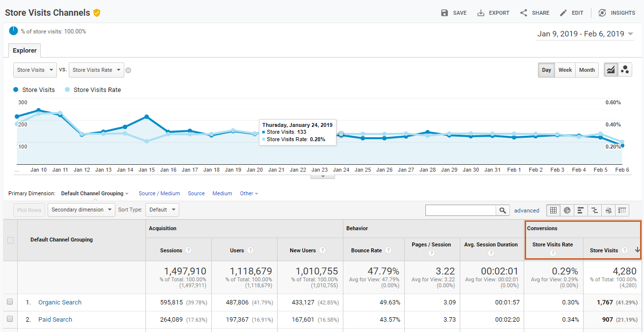Click the Plot Rows button

coord(29,210)
